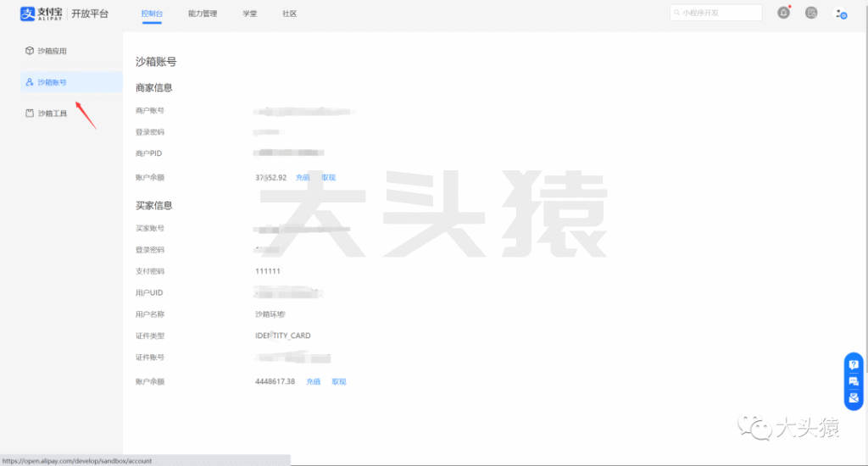Open 沙箱工具 in the sidebar

coord(71,114)
